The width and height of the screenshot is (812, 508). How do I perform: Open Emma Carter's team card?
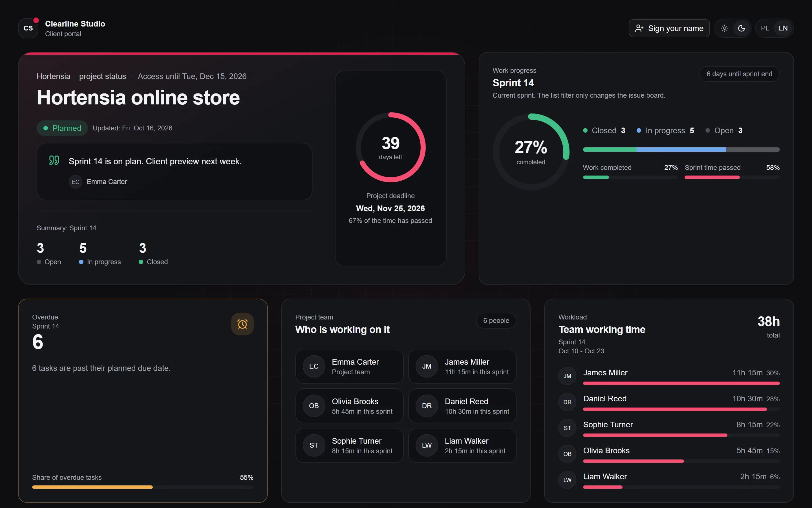(349, 366)
